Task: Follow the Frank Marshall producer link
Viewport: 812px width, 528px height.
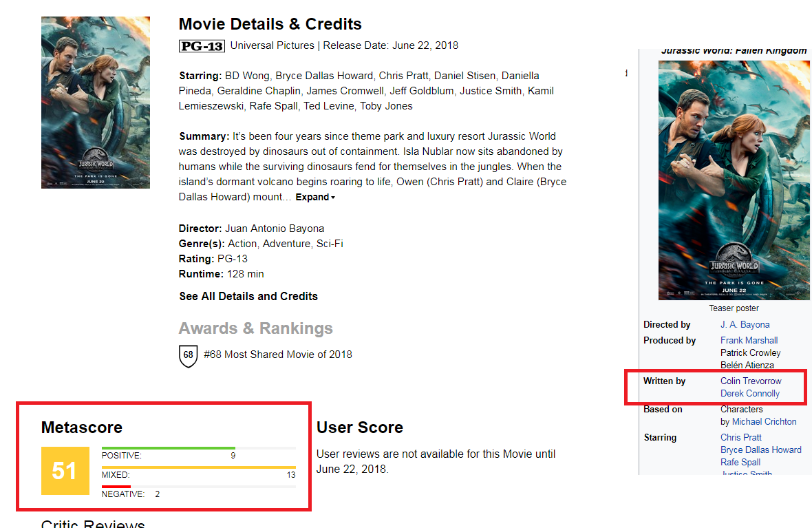Action: point(749,341)
